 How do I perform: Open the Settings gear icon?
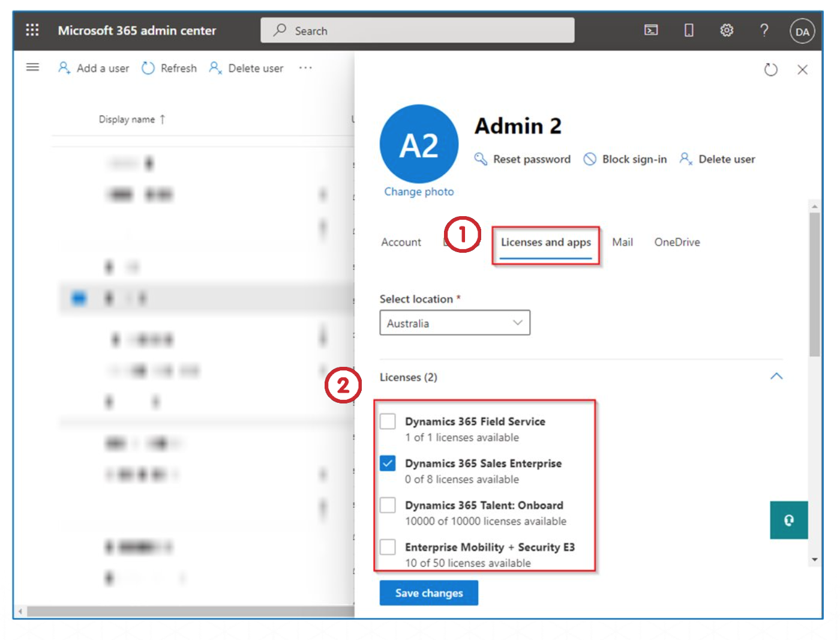pyautogui.click(x=727, y=30)
